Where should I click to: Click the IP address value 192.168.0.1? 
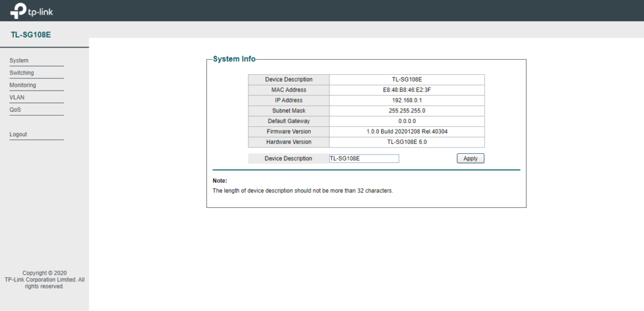click(407, 101)
